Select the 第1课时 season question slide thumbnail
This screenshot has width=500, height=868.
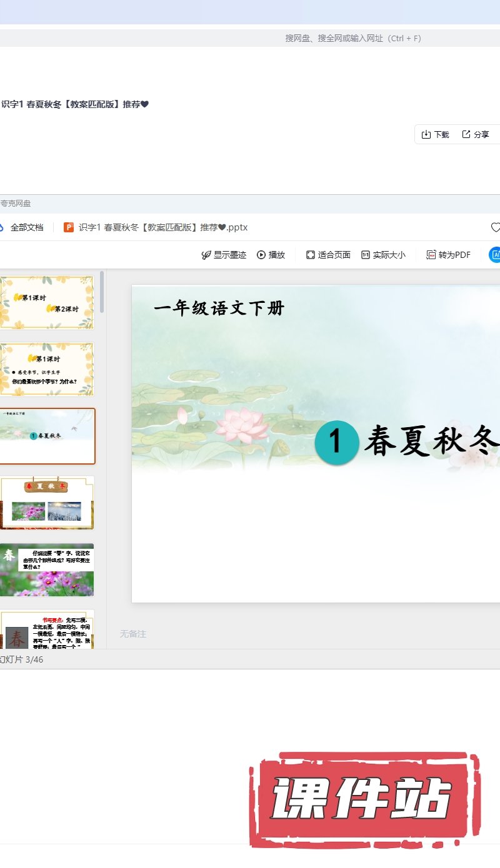click(x=47, y=369)
